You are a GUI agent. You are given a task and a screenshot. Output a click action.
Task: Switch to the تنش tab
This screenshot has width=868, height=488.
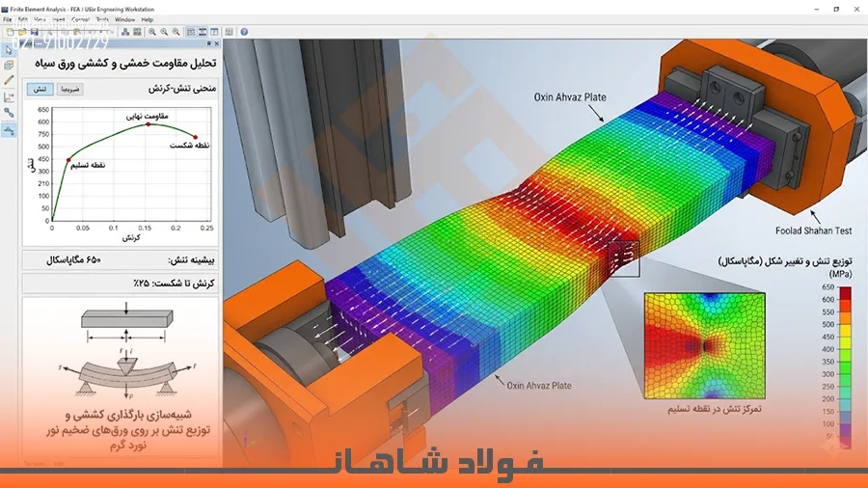40,89
